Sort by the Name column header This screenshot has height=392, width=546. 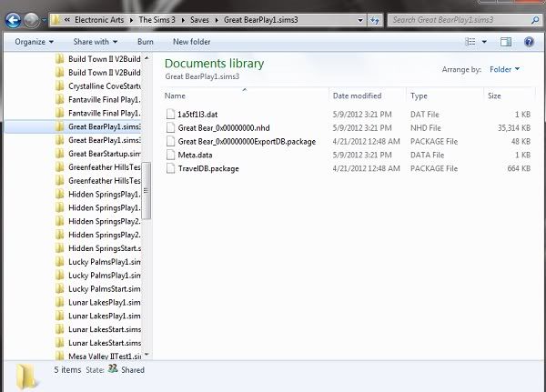click(x=245, y=95)
